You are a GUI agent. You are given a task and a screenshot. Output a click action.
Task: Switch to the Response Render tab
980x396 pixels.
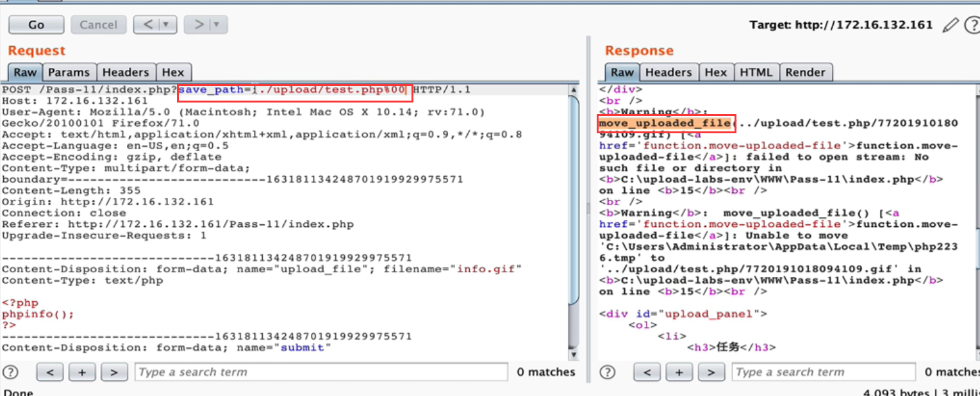[806, 72]
